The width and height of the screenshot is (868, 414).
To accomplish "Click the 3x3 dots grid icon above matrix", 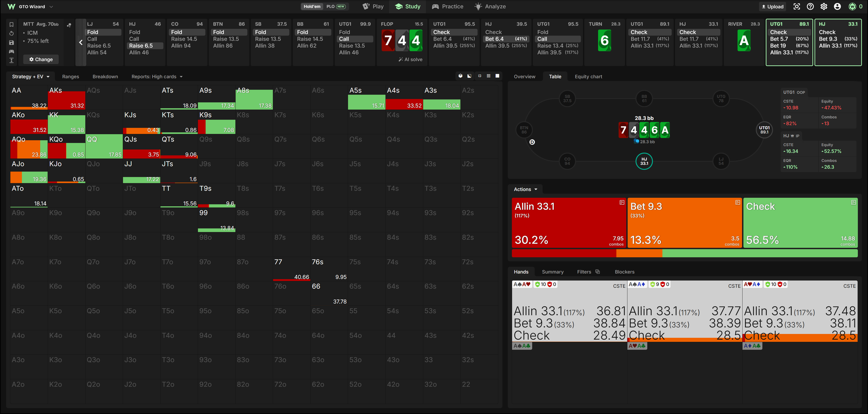I will tap(489, 76).
